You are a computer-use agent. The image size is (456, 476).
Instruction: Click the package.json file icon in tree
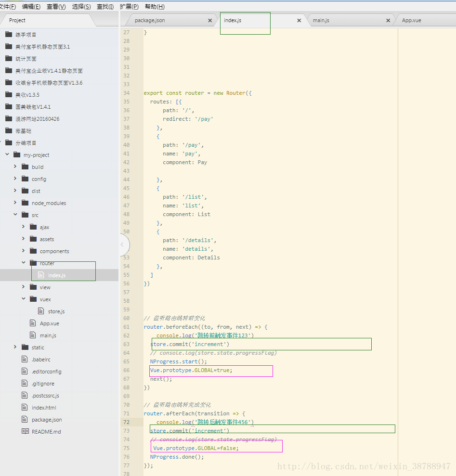[25, 419]
